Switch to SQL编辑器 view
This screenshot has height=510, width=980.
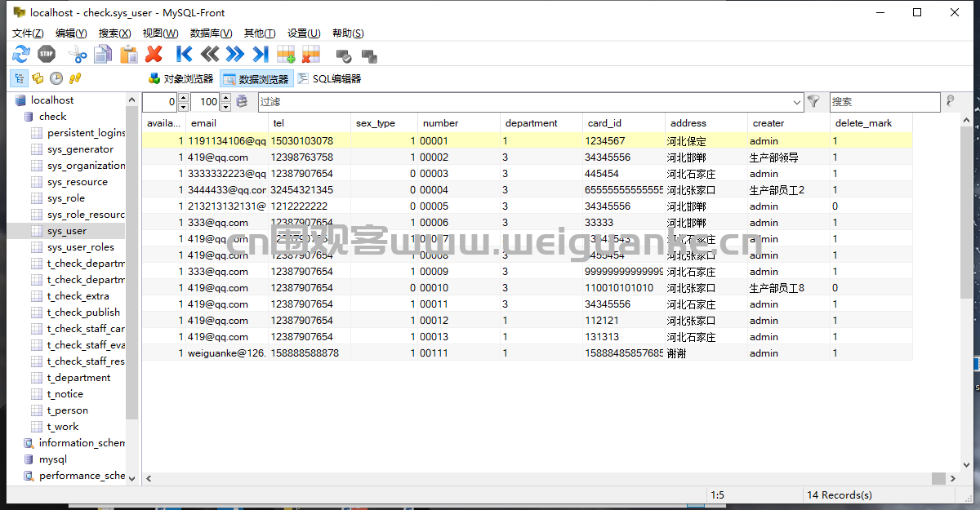328,79
